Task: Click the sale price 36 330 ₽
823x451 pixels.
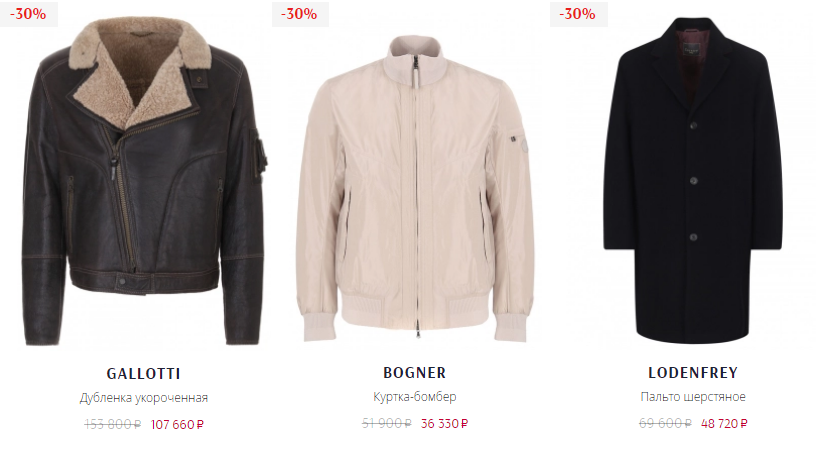Action: 444,423
